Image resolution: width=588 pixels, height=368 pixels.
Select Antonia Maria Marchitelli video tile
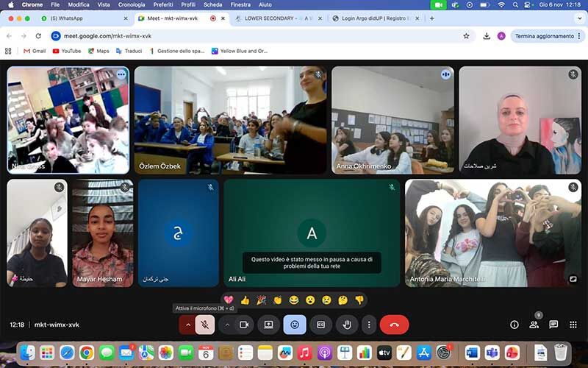point(492,233)
